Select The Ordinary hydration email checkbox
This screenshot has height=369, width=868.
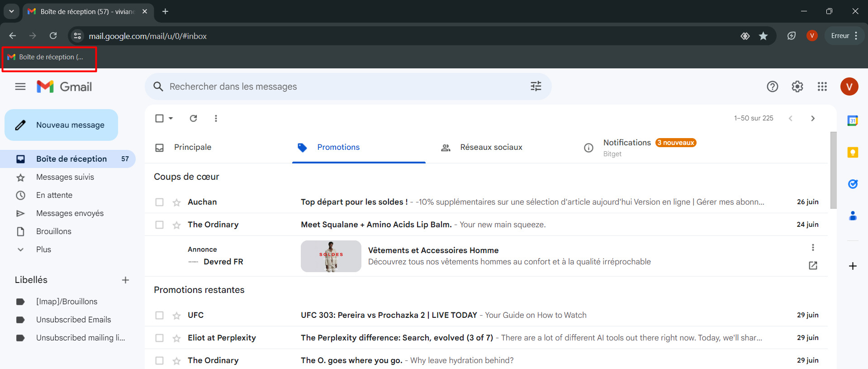(x=159, y=360)
